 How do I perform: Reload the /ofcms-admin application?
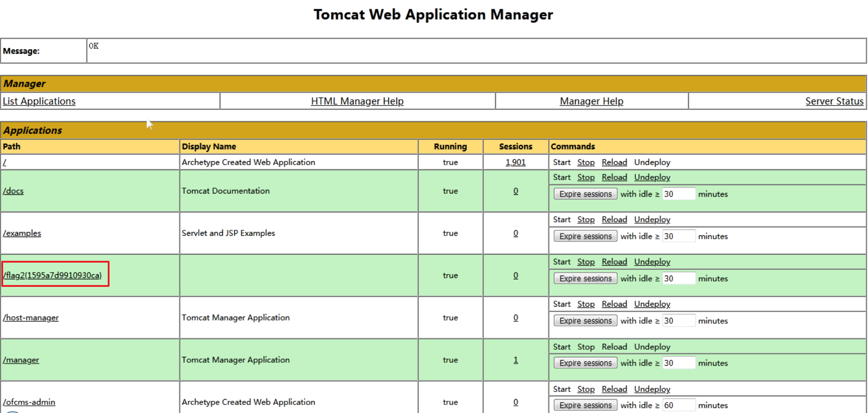614,389
